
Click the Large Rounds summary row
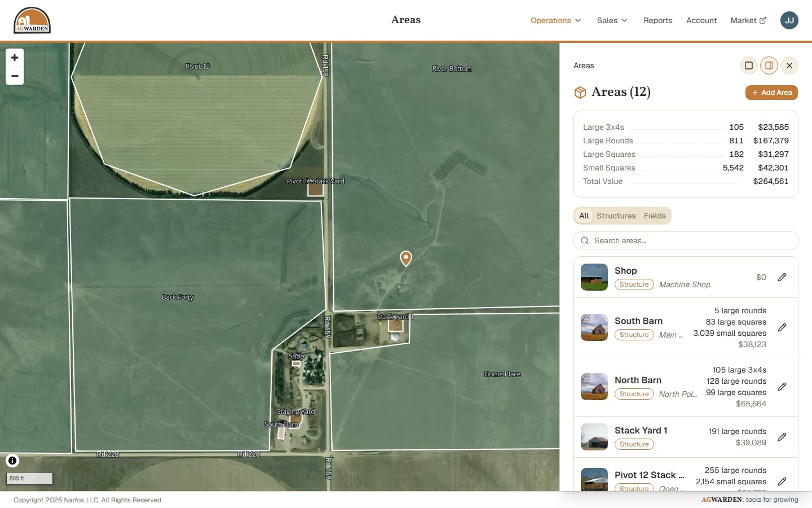click(x=686, y=141)
